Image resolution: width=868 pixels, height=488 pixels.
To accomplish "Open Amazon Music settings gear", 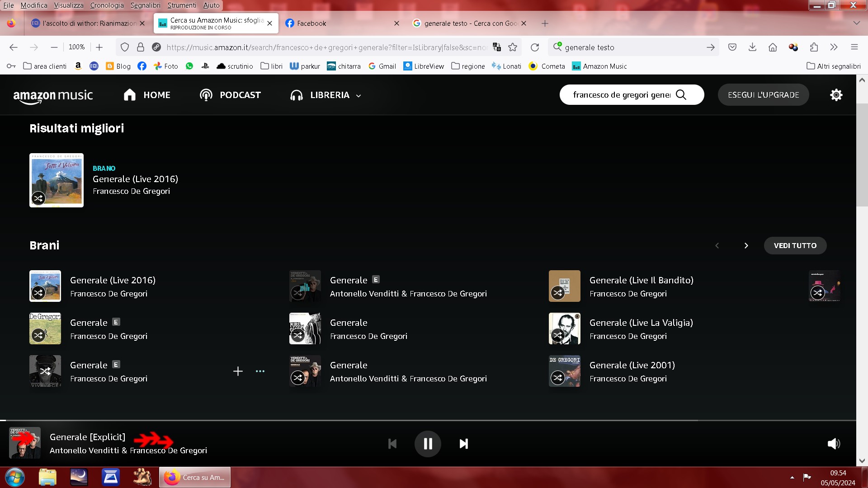I will tap(836, 95).
